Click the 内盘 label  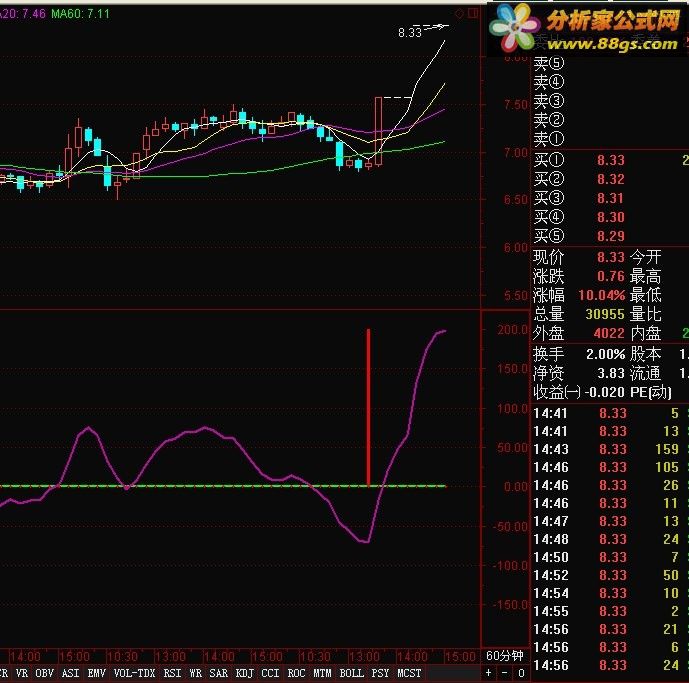[x=645, y=333]
